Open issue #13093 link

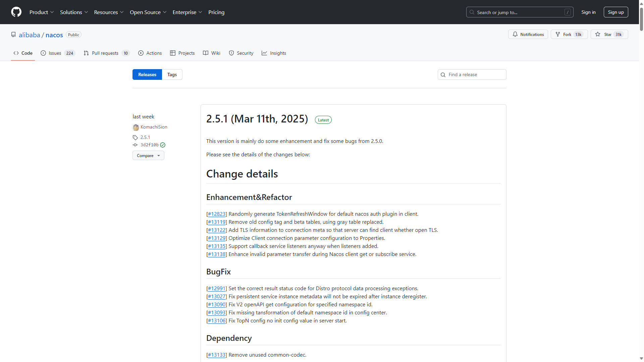point(217,313)
